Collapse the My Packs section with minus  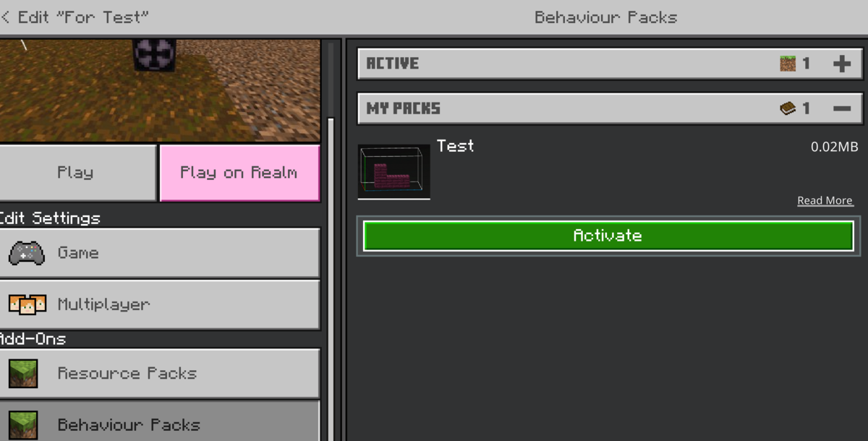pos(842,108)
